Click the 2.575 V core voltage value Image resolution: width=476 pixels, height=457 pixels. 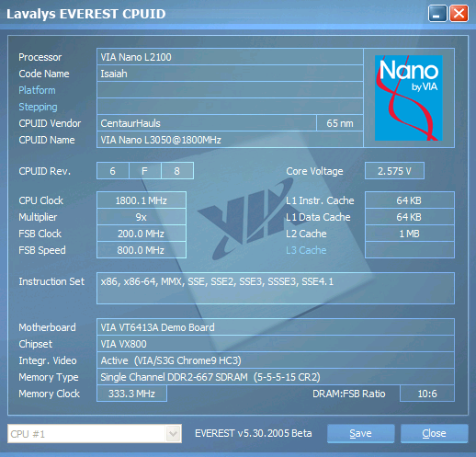tap(394, 171)
